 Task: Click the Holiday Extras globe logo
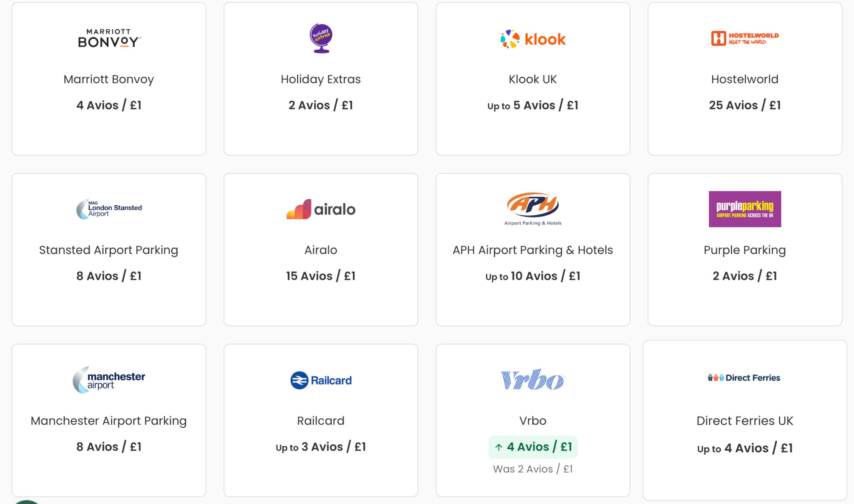click(x=321, y=38)
